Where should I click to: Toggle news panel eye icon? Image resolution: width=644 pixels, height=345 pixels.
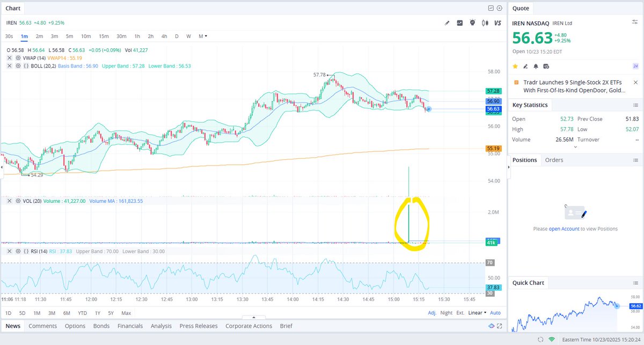(491, 326)
